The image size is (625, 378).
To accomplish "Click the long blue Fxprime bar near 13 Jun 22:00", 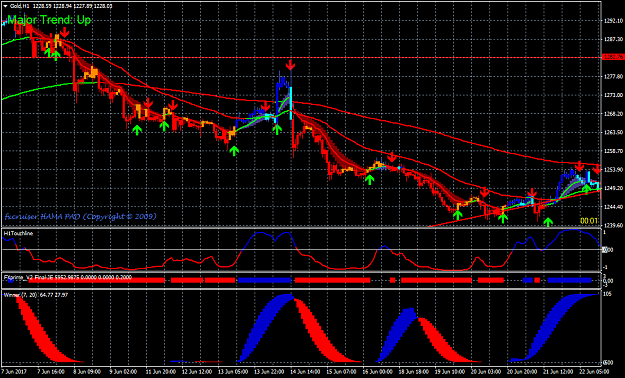I will tap(265, 280).
